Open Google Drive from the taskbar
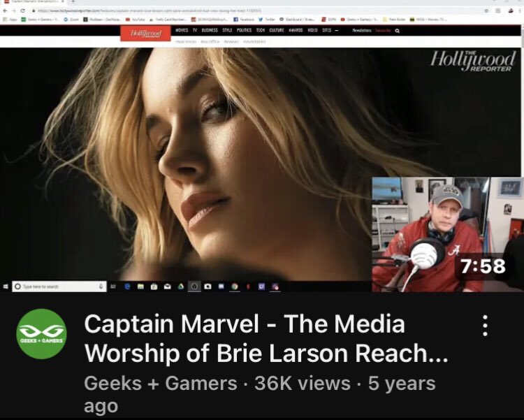 181,287
